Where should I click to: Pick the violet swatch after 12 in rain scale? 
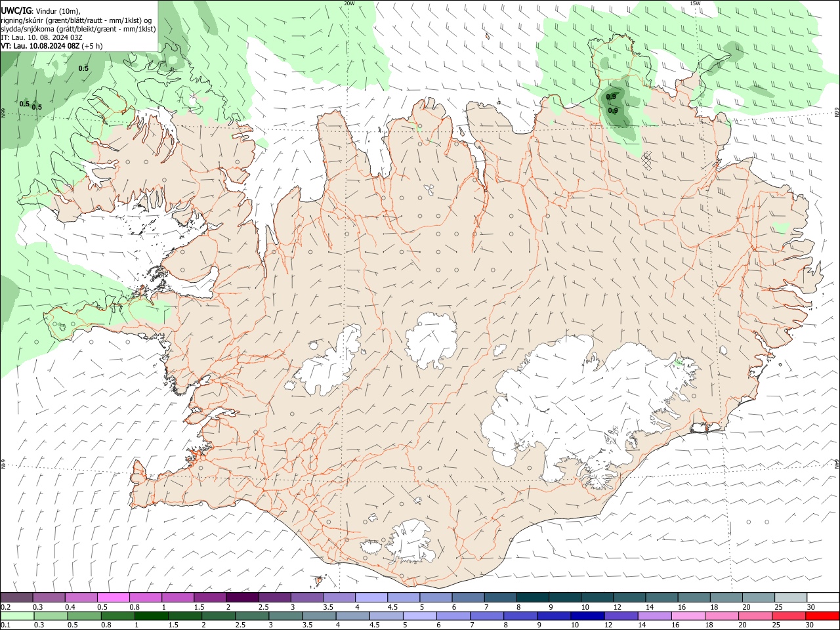[621, 616]
